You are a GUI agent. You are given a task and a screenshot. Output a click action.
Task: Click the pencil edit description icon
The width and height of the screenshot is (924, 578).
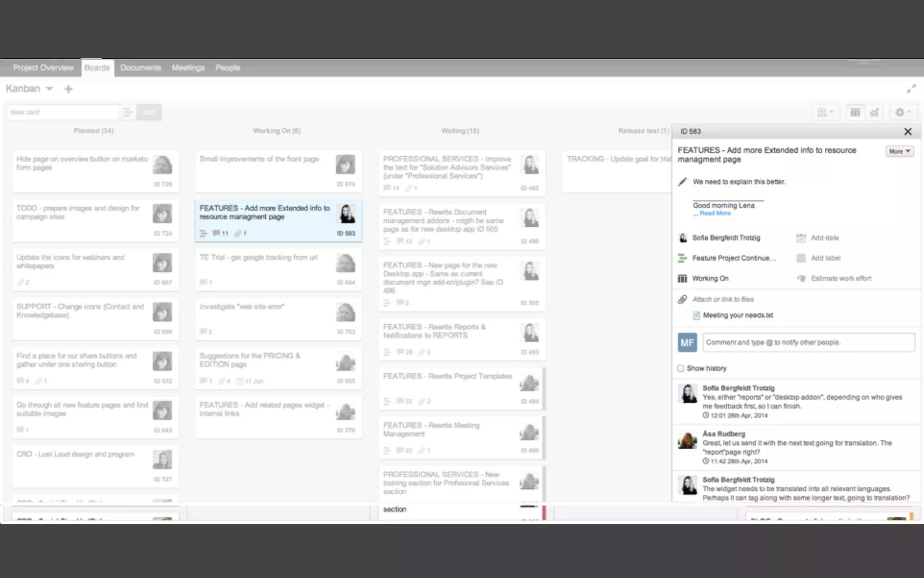click(682, 182)
